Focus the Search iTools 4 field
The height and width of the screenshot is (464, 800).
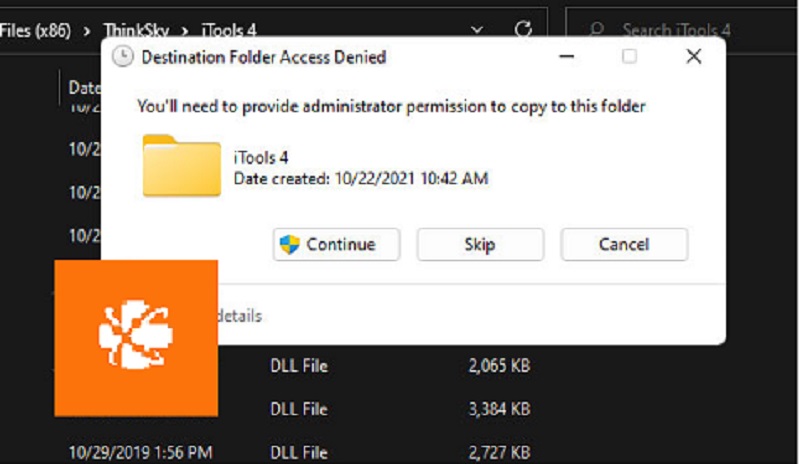(x=681, y=29)
